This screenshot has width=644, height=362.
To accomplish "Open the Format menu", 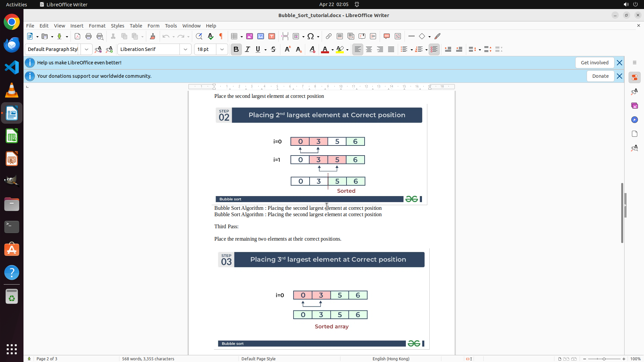I will pyautogui.click(x=97, y=26).
